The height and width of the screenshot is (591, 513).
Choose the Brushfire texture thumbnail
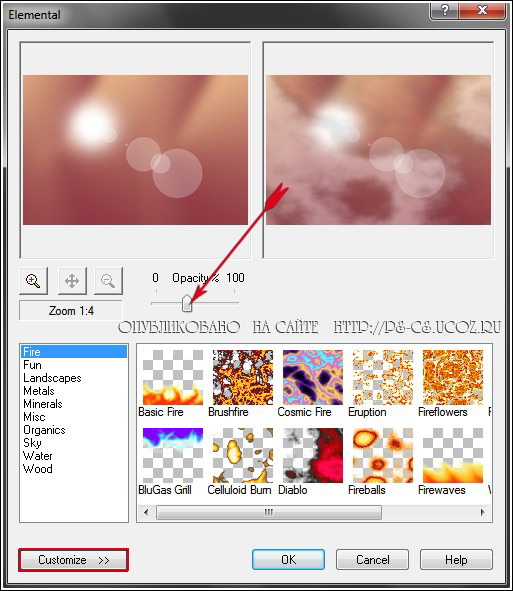[x=243, y=377]
